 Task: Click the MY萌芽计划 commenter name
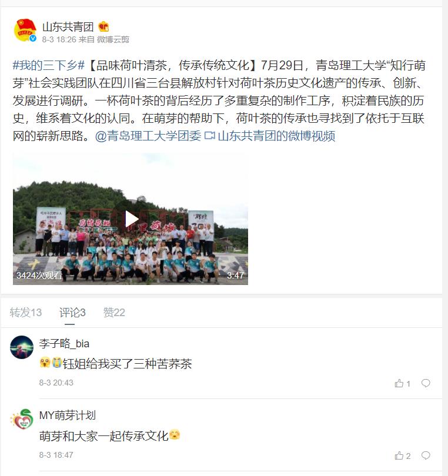(68, 415)
